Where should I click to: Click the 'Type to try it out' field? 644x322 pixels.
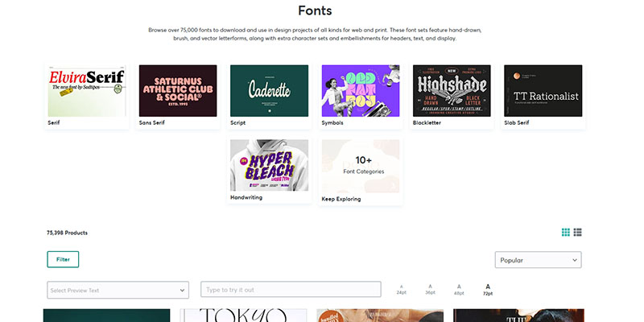pos(291,290)
